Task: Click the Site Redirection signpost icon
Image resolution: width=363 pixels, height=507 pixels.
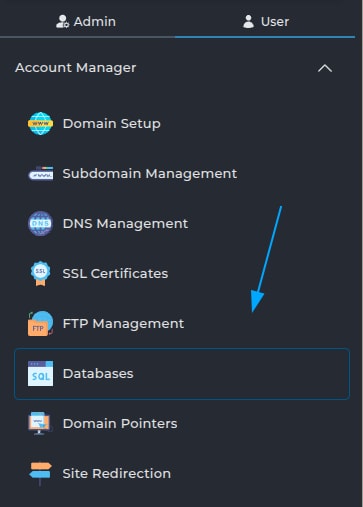Action: click(40, 473)
